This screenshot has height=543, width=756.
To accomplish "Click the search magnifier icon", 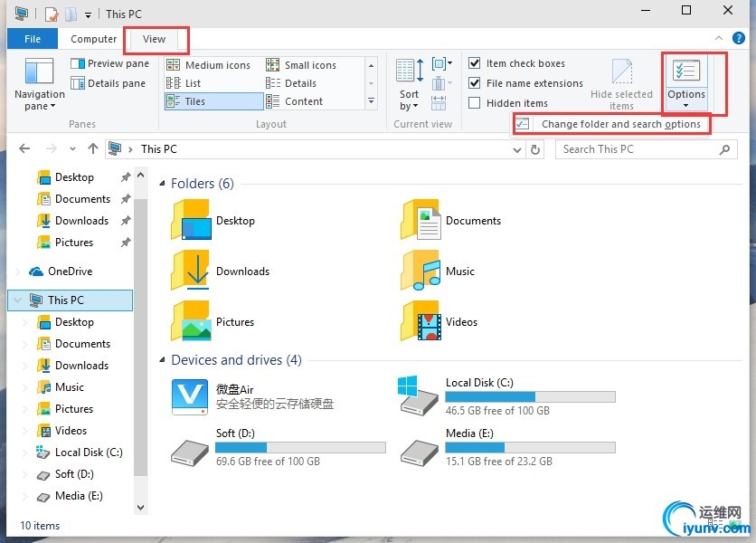I will tap(724, 149).
